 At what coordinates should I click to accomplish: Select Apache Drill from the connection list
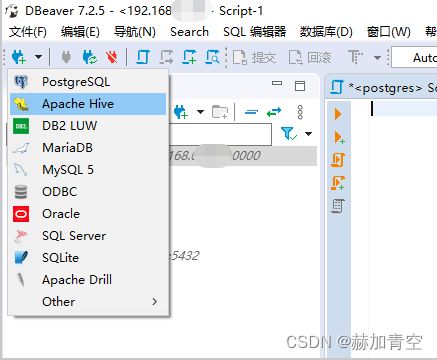(88, 280)
